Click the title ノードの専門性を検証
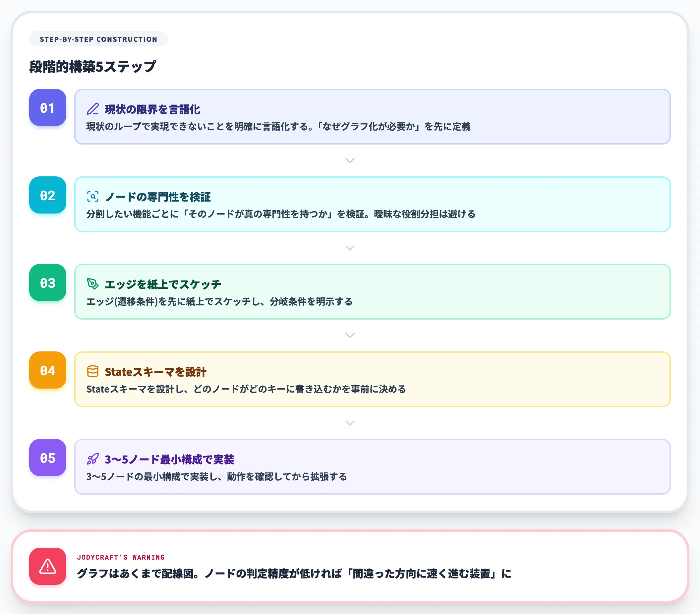 pos(157,197)
